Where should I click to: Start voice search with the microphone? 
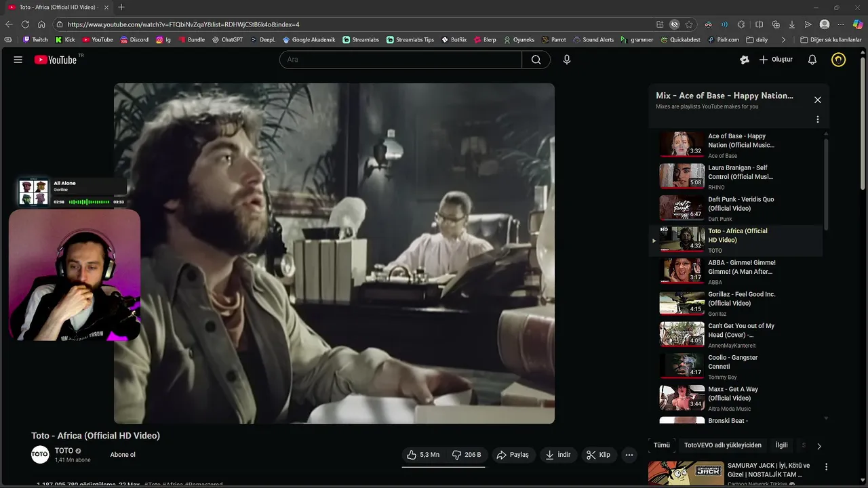[x=567, y=60]
